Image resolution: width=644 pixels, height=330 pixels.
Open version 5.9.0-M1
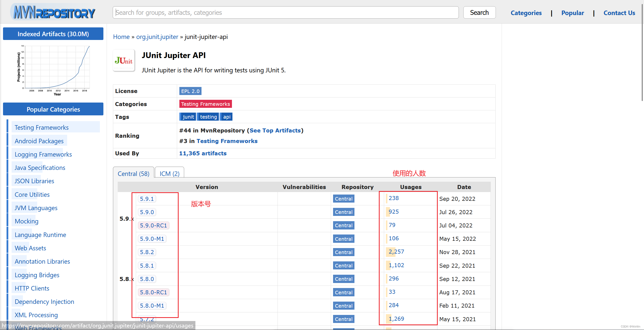pyautogui.click(x=152, y=239)
